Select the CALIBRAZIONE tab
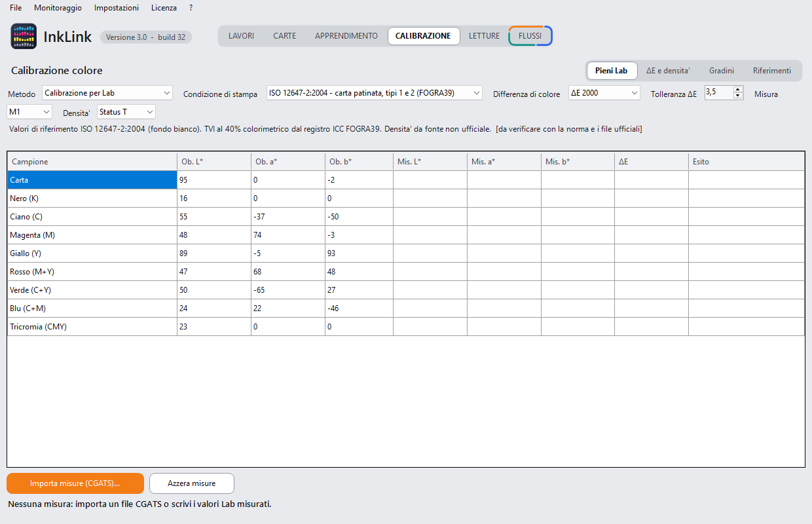Screen dimensions: 812x524 click(424, 36)
